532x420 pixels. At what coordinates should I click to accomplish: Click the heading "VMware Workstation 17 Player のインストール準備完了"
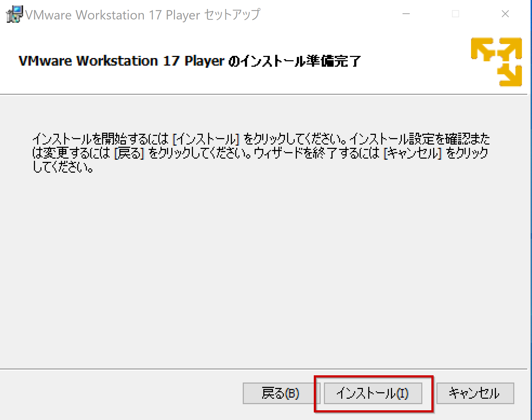[x=189, y=61]
